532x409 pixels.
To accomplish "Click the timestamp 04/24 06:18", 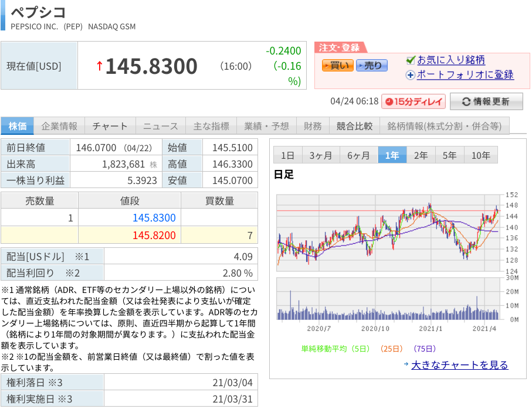I will (354, 101).
